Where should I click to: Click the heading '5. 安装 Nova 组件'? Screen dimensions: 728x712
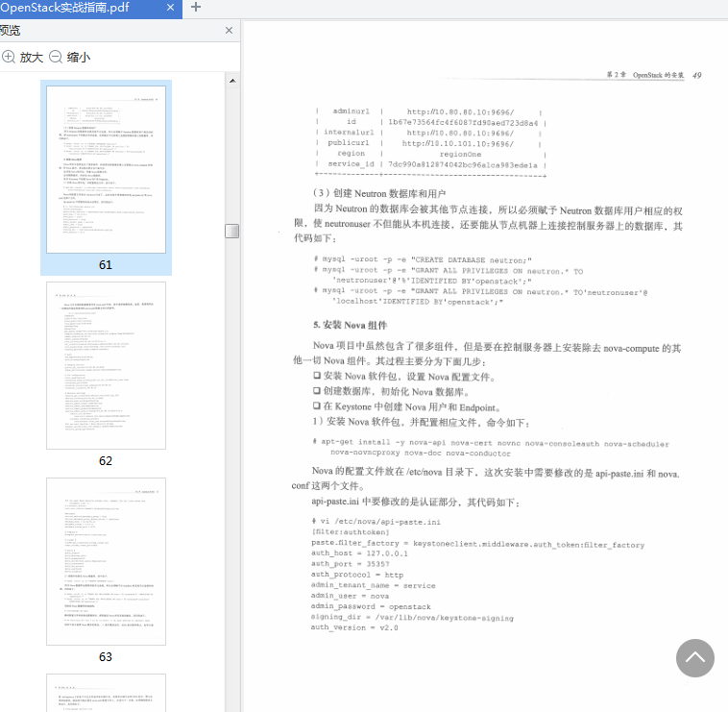(x=350, y=325)
